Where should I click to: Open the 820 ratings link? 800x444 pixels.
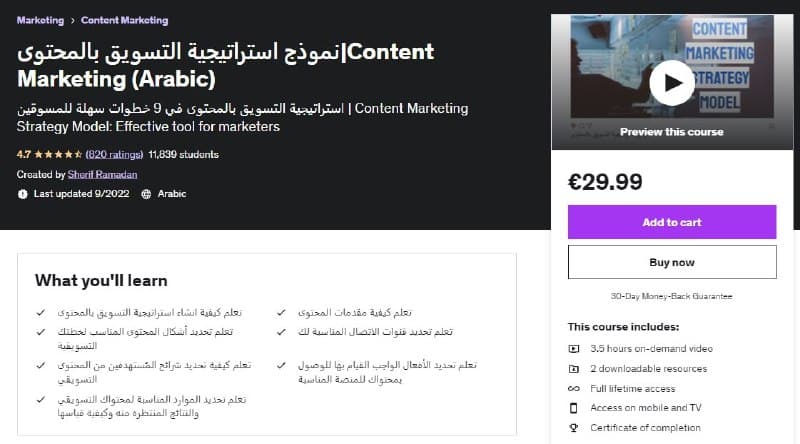click(113, 155)
